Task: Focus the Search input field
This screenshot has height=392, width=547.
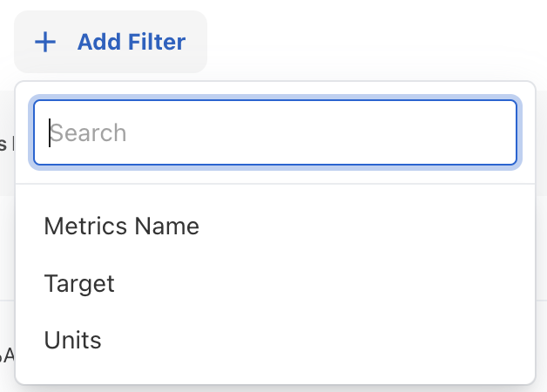Action: (x=275, y=132)
